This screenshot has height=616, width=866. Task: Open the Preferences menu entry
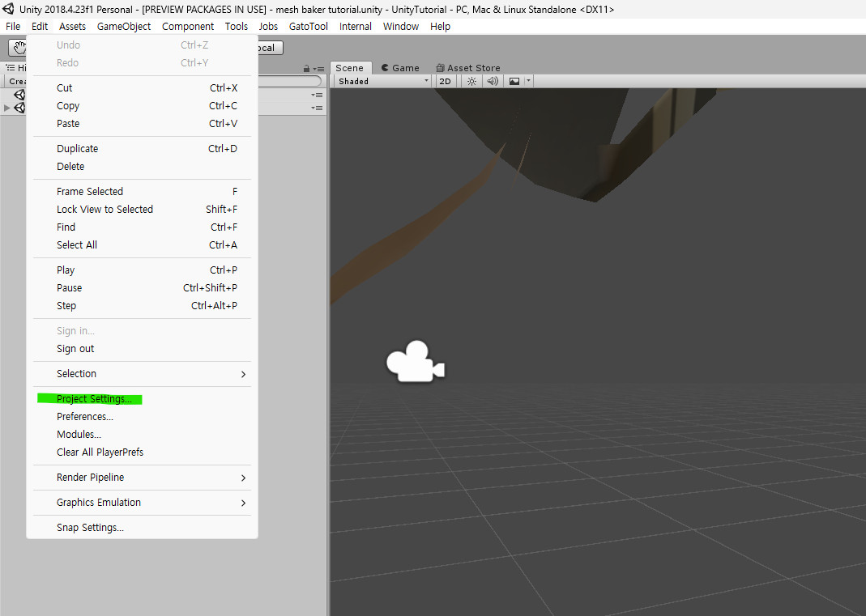click(x=85, y=417)
